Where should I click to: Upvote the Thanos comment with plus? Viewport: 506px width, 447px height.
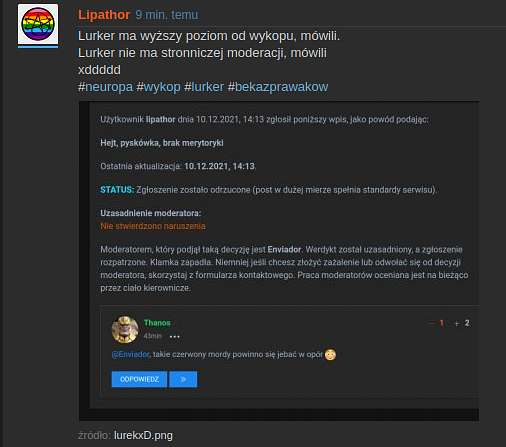[x=457, y=323]
